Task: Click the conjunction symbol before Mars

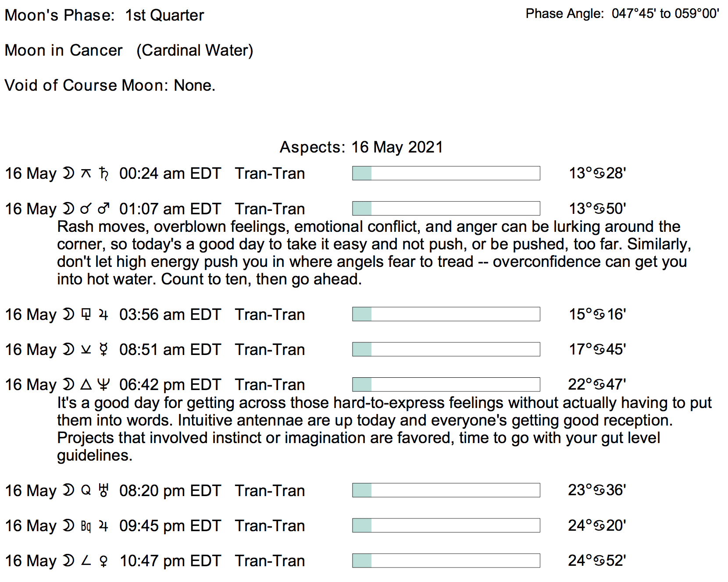Action: coord(86,209)
